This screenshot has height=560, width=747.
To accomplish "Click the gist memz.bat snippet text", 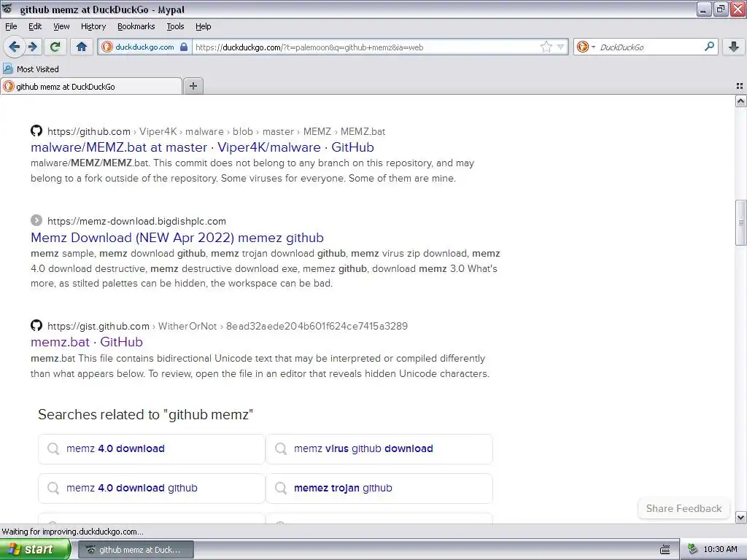I will pyautogui.click(x=260, y=366).
